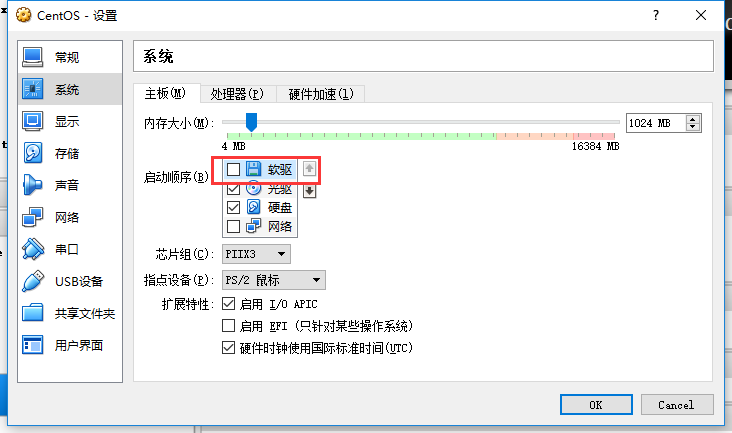Select 用户界面 label in settings list
Screen dimensions: 732x433
point(79,345)
